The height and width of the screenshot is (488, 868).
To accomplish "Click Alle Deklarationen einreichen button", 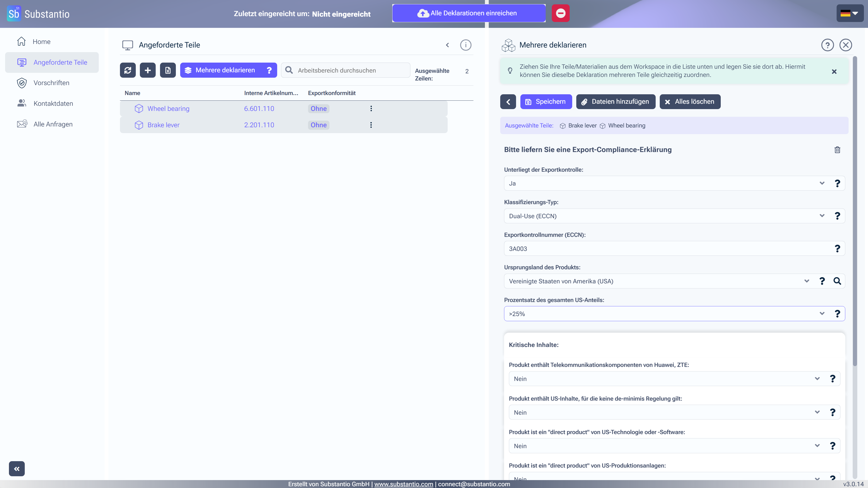I will click(469, 13).
